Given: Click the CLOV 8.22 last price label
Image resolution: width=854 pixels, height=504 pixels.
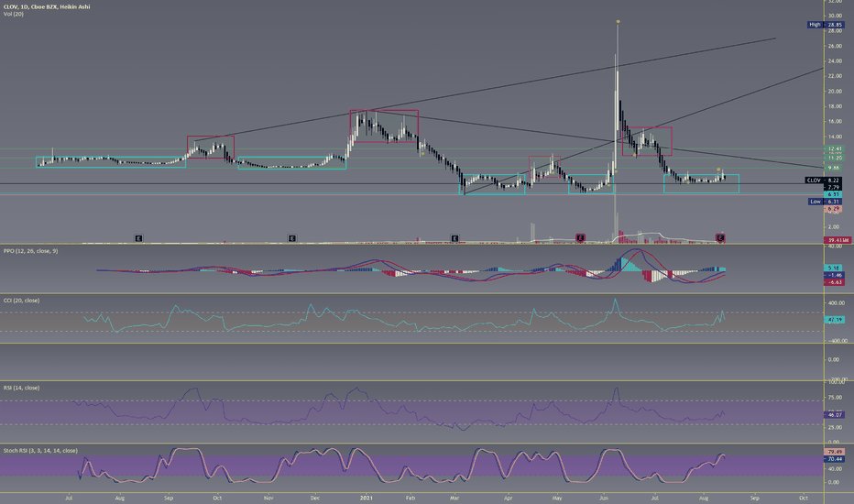Looking at the screenshot, I should click(x=823, y=181).
